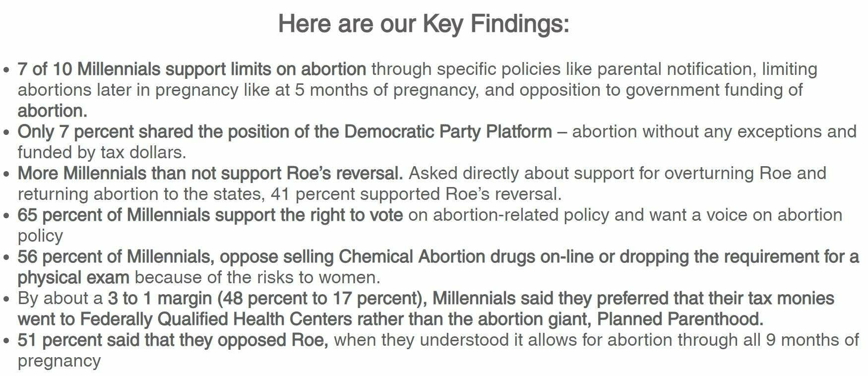
Task: Click '65 percent of Millennials support the right to vote'
Action: (210, 215)
